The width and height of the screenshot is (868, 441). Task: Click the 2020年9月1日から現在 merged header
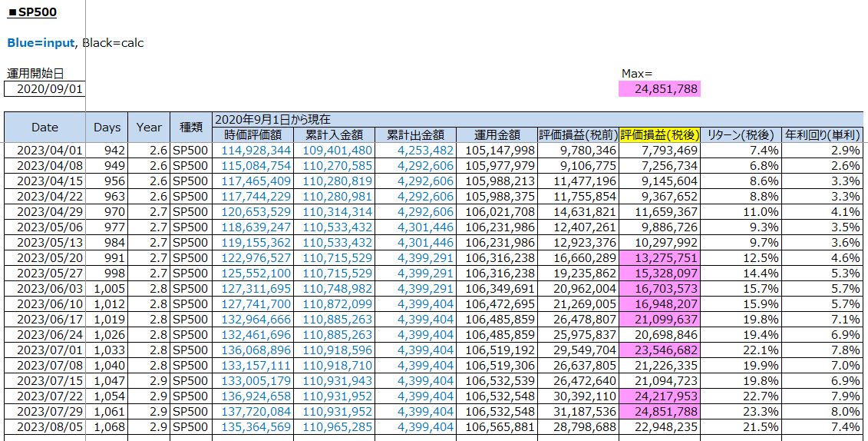coord(272,119)
